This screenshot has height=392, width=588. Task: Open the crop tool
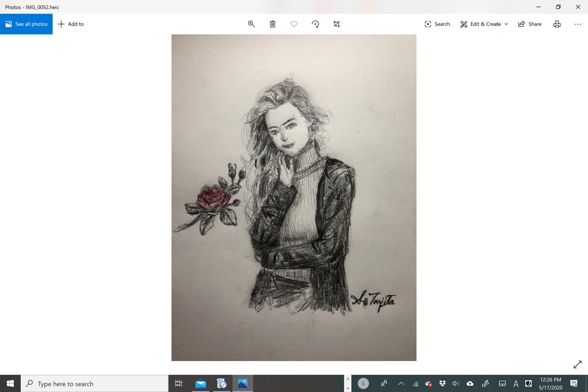336,24
